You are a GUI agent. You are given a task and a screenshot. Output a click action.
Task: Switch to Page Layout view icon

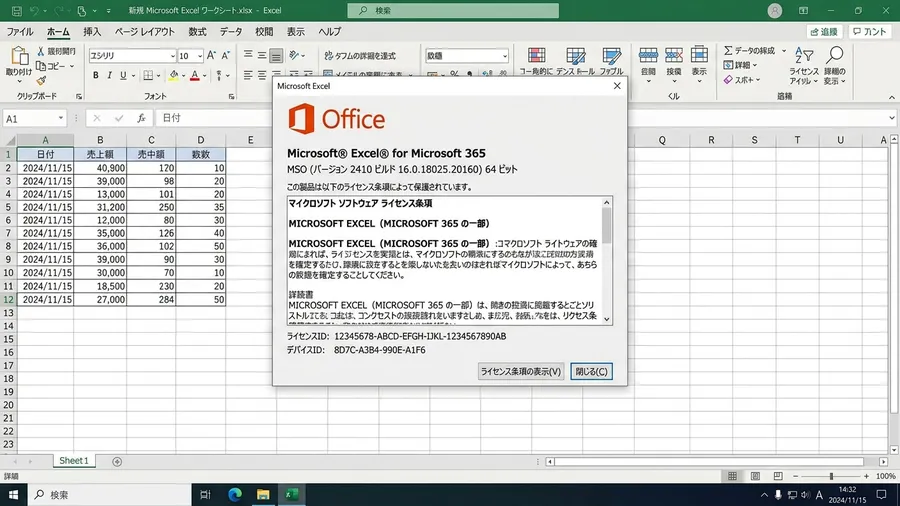coord(755,476)
